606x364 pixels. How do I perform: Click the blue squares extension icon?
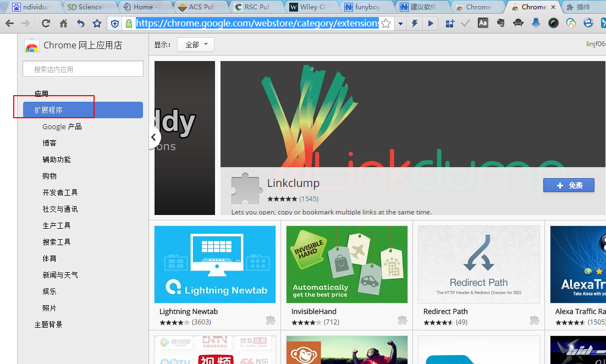(x=449, y=24)
